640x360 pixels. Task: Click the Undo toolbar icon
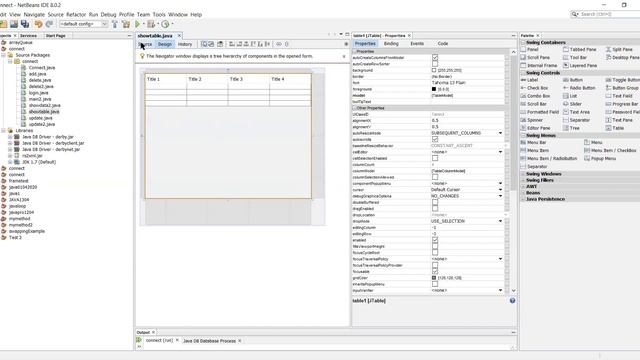pos(38,24)
